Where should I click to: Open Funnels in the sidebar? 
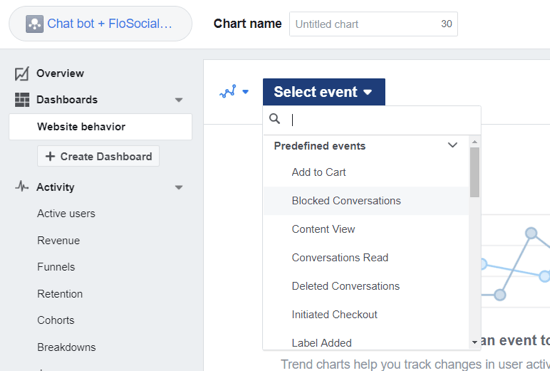click(56, 267)
